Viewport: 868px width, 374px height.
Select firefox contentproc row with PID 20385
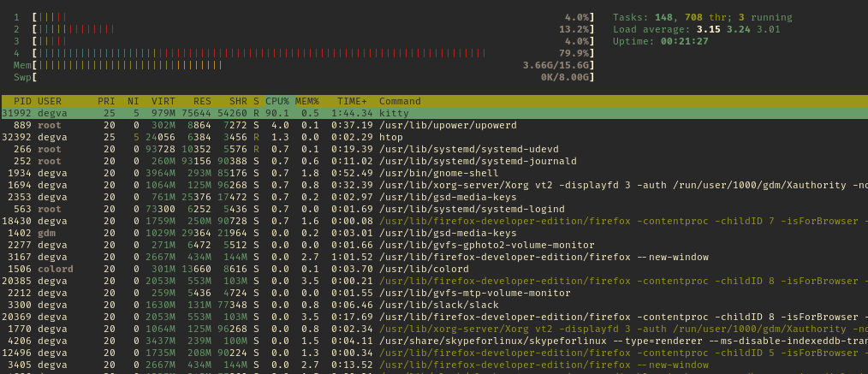pos(434,281)
